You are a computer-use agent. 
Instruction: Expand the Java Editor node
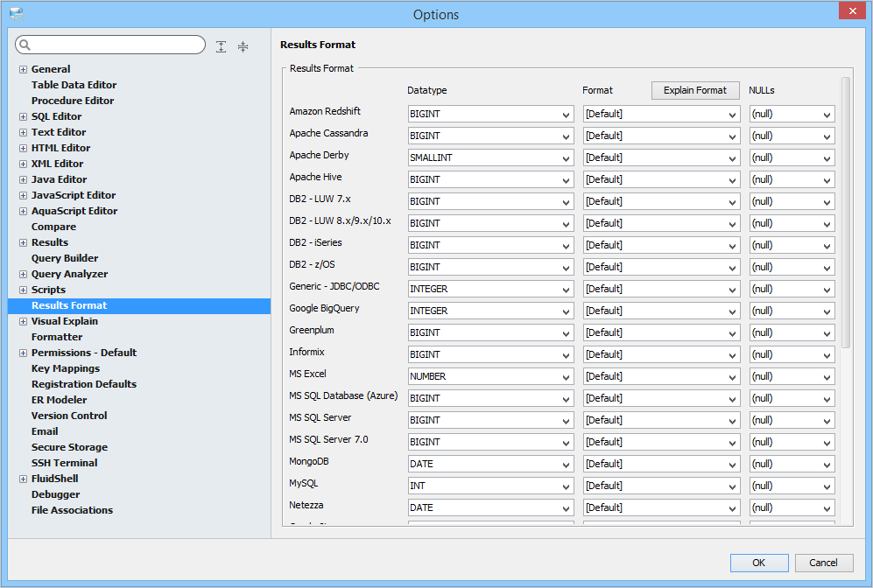coord(23,179)
